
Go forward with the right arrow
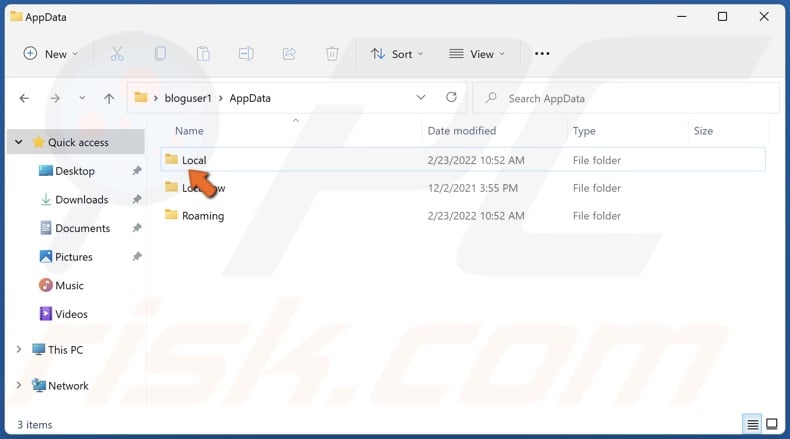tap(55, 98)
